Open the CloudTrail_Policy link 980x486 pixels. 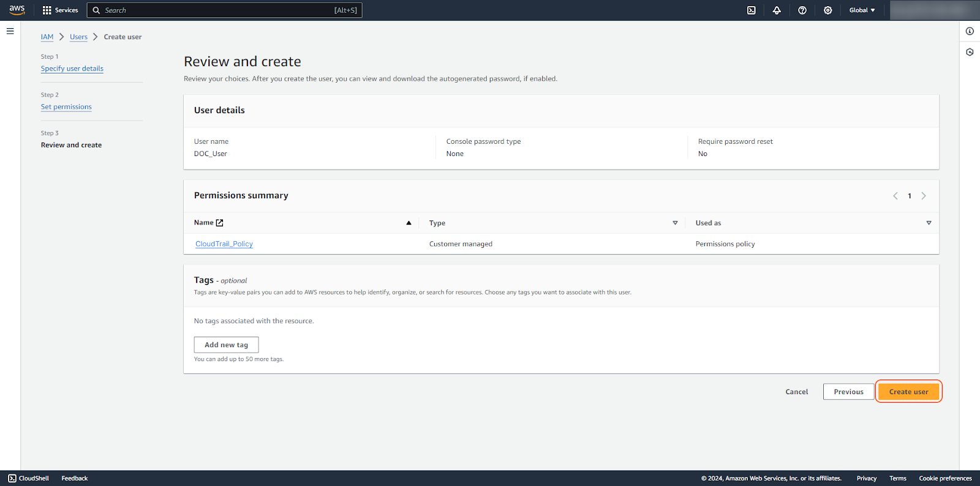[x=224, y=244]
